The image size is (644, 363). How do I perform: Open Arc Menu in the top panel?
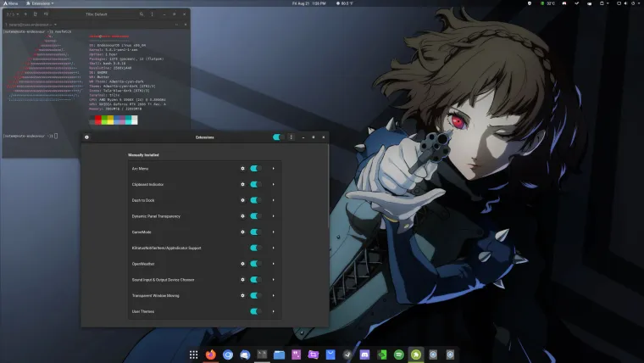[11, 3]
